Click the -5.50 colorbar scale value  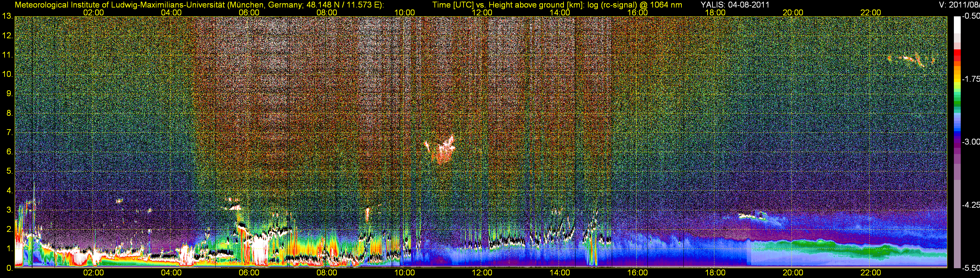971,268
